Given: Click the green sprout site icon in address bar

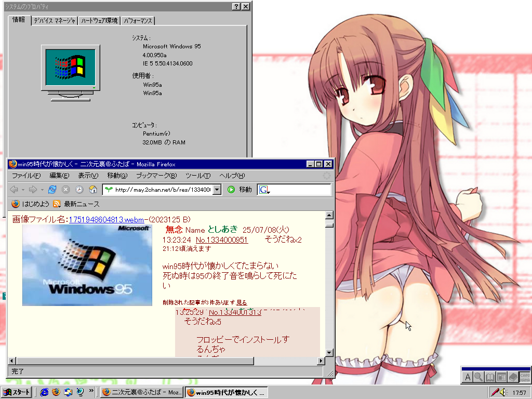Looking at the screenshot, I should click(x=109, y=189).
